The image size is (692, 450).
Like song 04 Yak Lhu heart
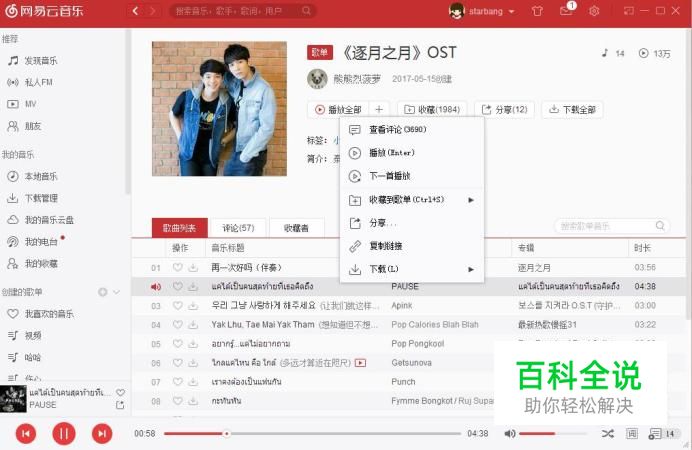(177, 324)
